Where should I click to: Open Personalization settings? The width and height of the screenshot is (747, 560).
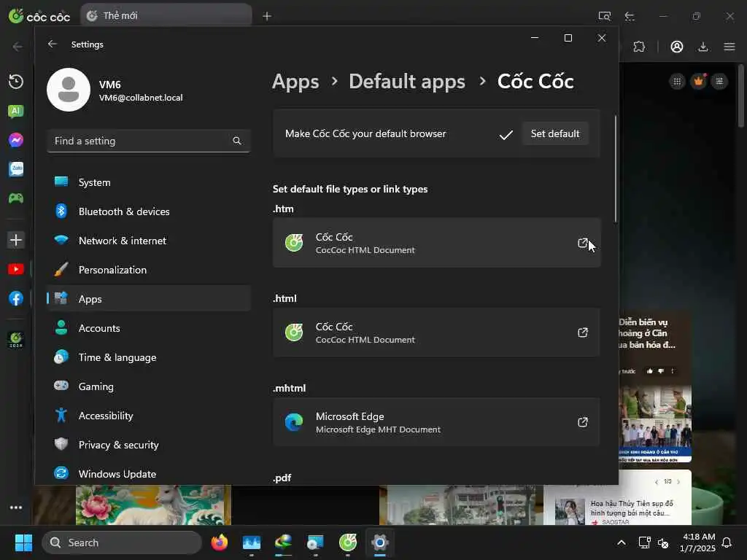(x=149, y=270)
